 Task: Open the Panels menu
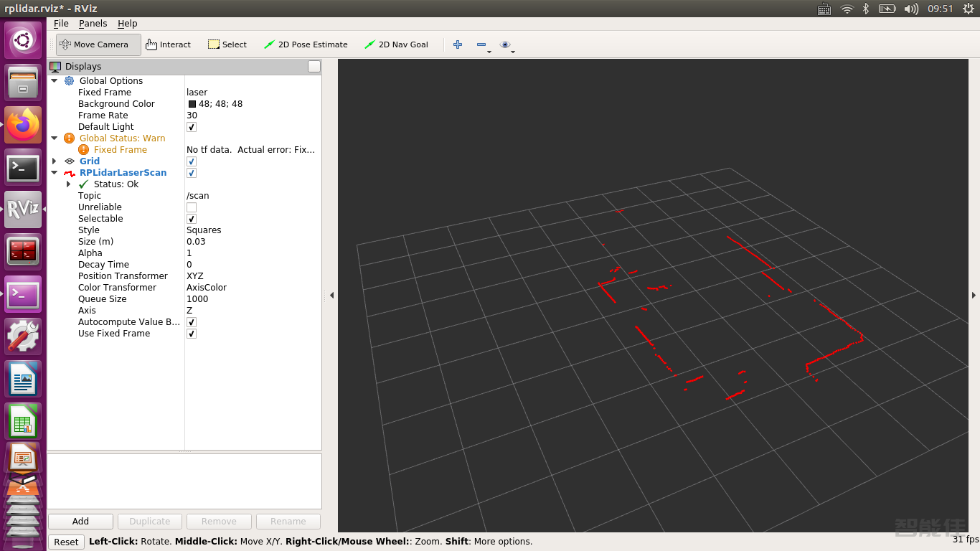tap(93, 24)
